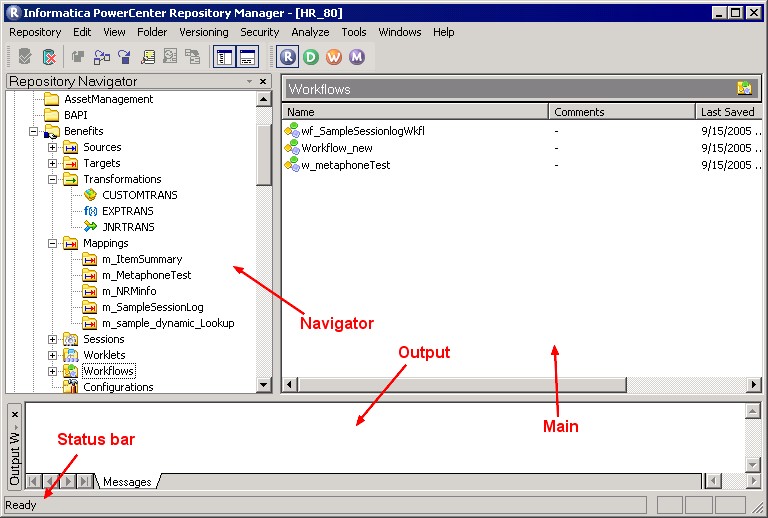Click Navigator scrollbar up arrow
The height and width of the screenshot is (518, 768).
click(264, 99)
